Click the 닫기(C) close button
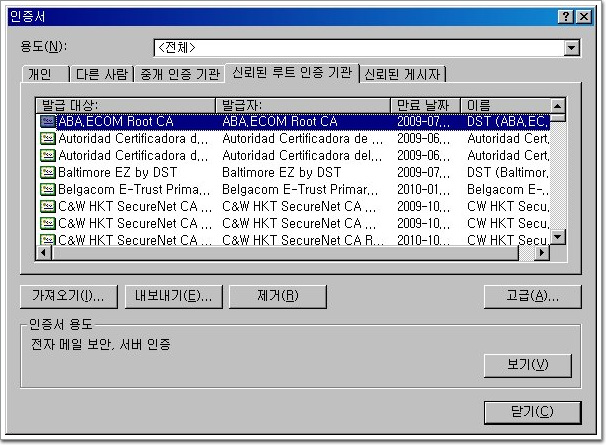606x445 pixels. [532, 412]
